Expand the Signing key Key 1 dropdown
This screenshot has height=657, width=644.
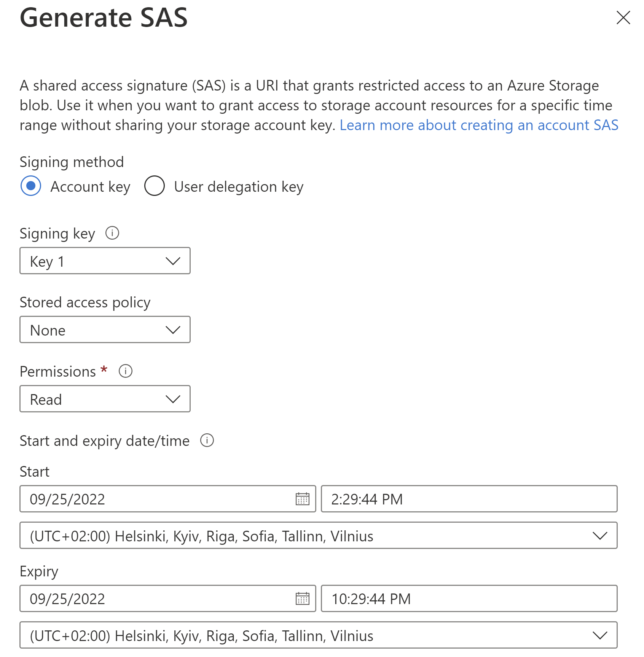pyautogui.click(x=105, y=261)
